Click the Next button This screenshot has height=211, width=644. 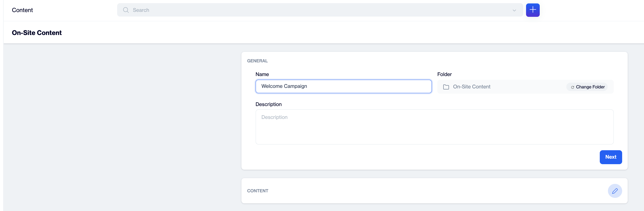[611, 157]
